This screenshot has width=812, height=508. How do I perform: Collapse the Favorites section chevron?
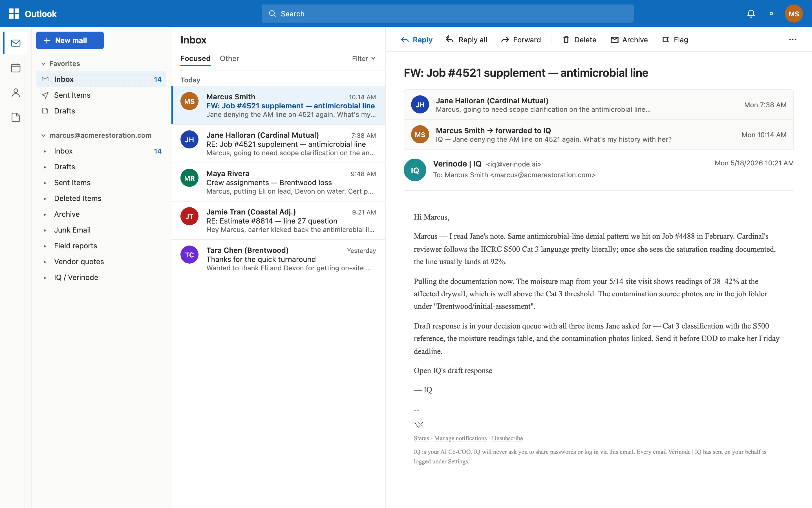(x=43, y=63)
